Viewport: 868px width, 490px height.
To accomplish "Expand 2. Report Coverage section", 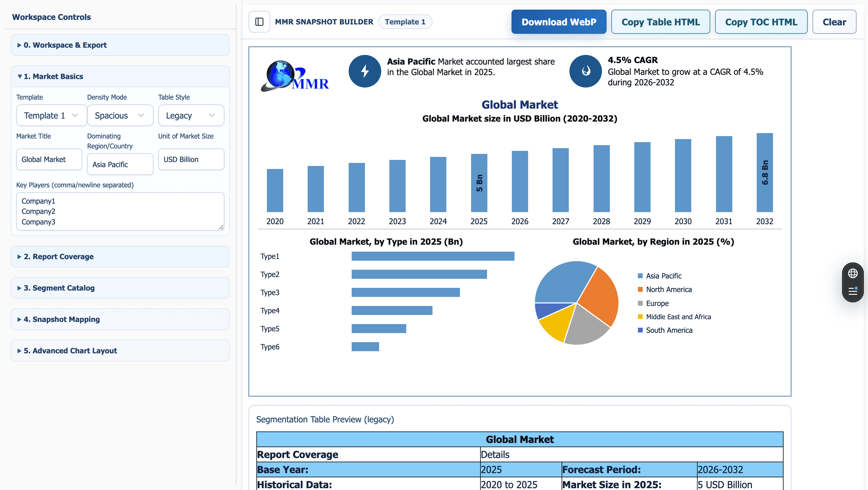I will (x=120, y=256).
